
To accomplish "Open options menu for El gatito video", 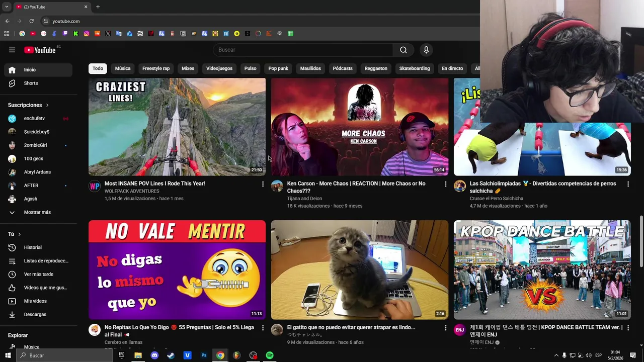I will pos(445,328).
